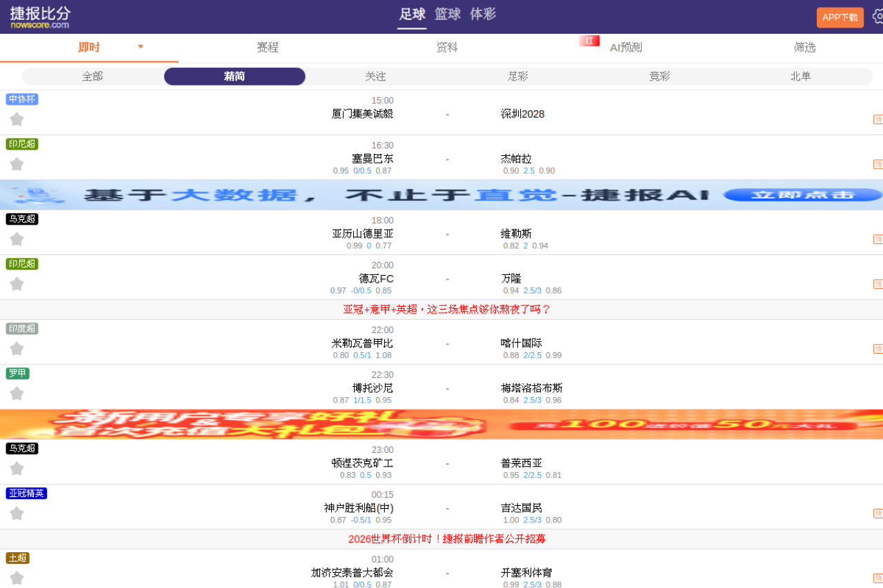Click the 中协杯 league badge
883x588 pixels.
click(x=21, y=99)
